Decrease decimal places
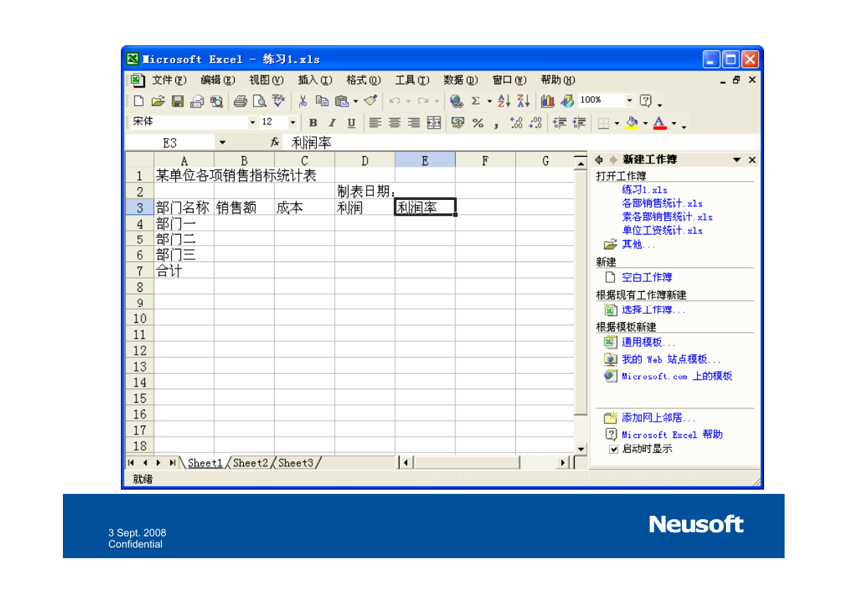Image resolution: width=868 pixels, height=614 pixels. [535, 123]
